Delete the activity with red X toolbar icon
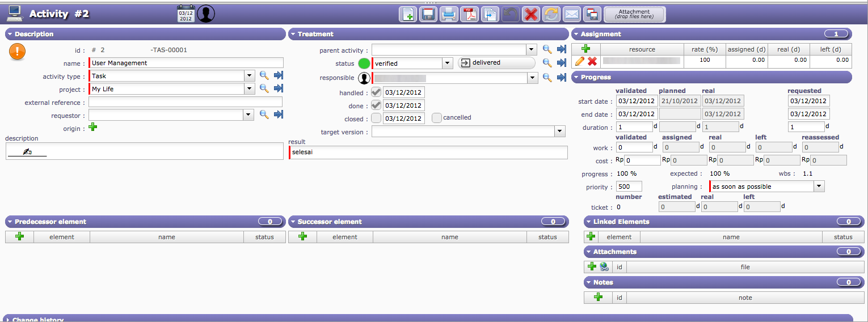868x322 pixels. (x=531, y=14)
